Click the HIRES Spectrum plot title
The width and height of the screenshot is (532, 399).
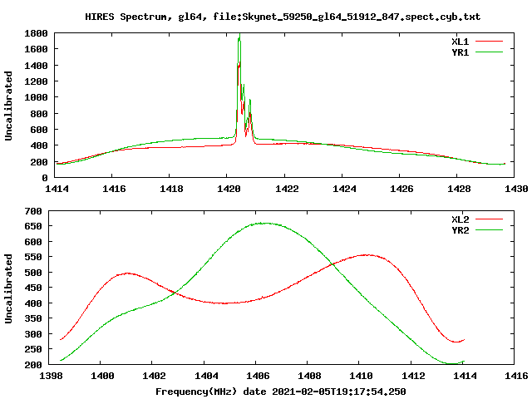[x=283, y=17]
